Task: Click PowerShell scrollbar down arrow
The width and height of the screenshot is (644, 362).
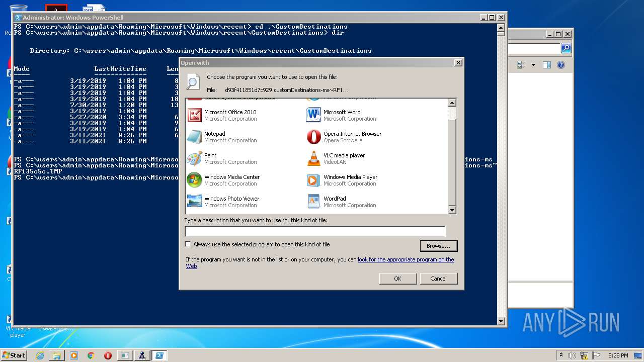Action: [501, 321]
